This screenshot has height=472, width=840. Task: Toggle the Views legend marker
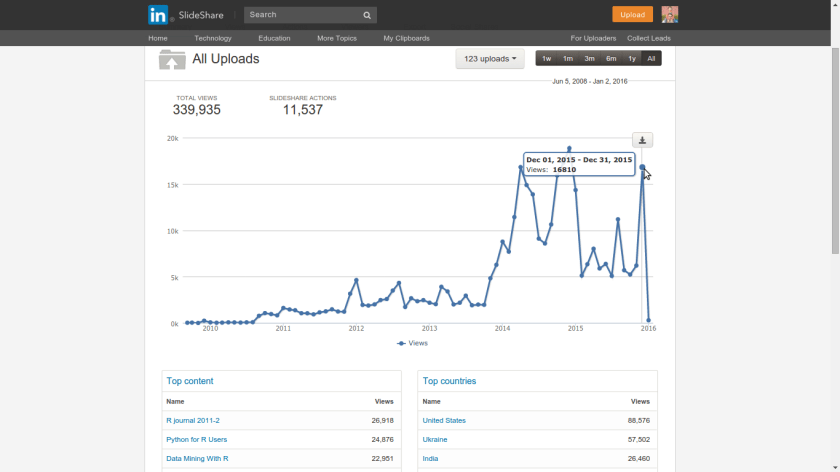pyautogui.click(x=402, y=343)
